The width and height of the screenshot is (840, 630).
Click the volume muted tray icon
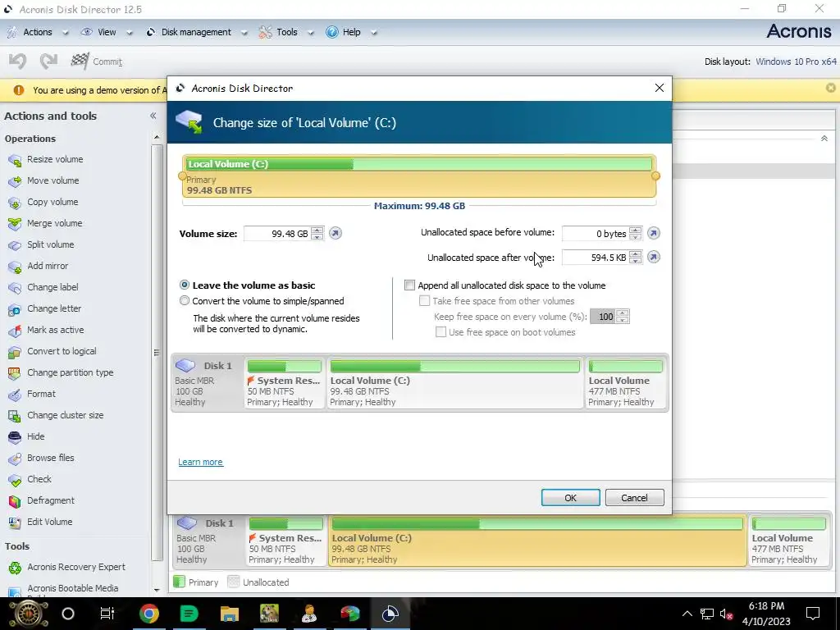point(727,614)
